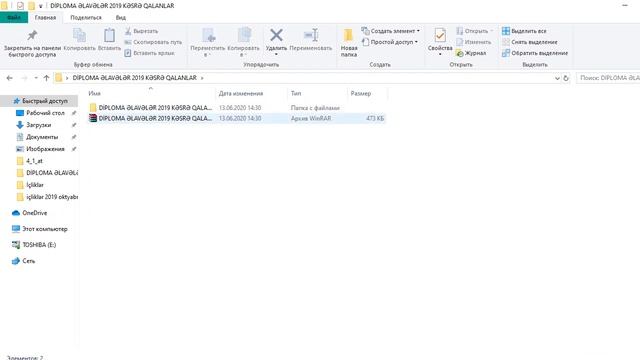Click Select all (Выделить все)
This screenshot has width=640, height=360.
(524, 31)
